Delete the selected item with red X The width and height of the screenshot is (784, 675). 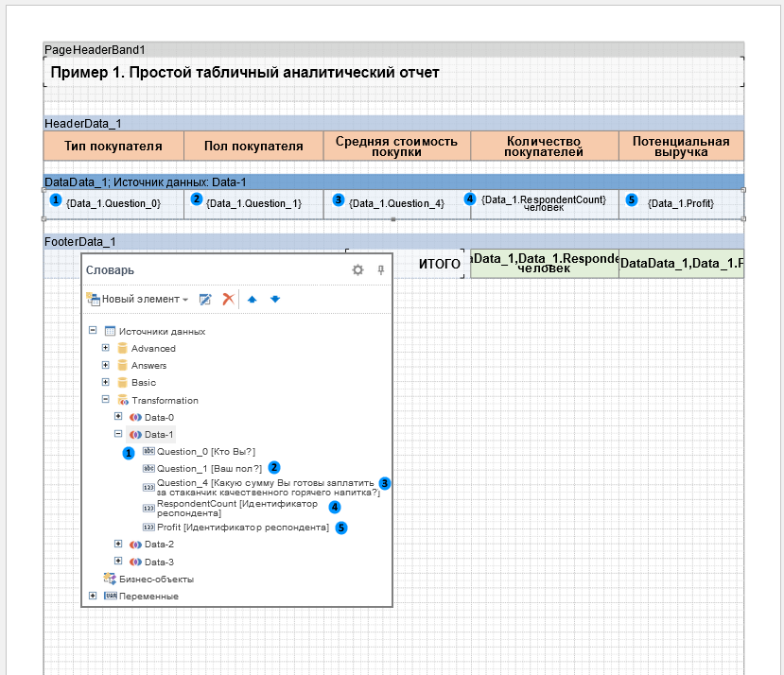click(x=228, y=299)
